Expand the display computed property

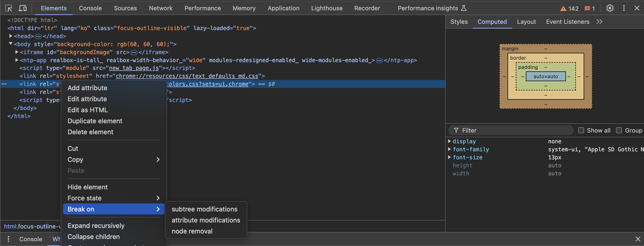pos(449,141)
